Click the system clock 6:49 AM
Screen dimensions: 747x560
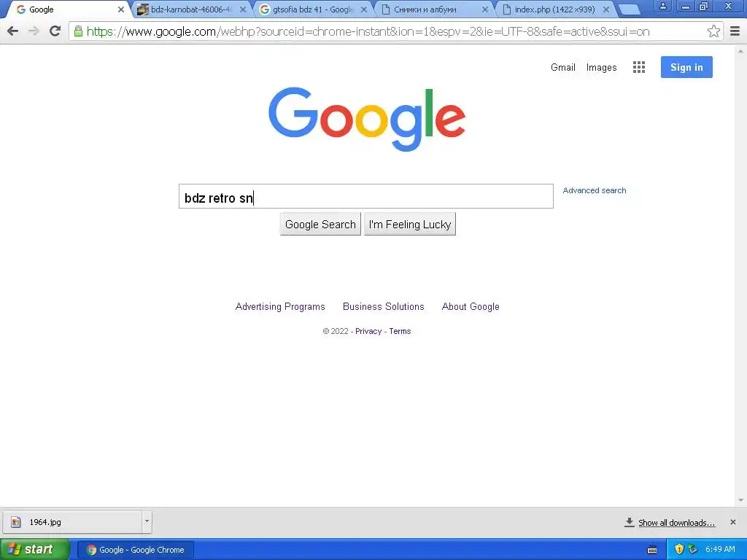coord(720,549)
